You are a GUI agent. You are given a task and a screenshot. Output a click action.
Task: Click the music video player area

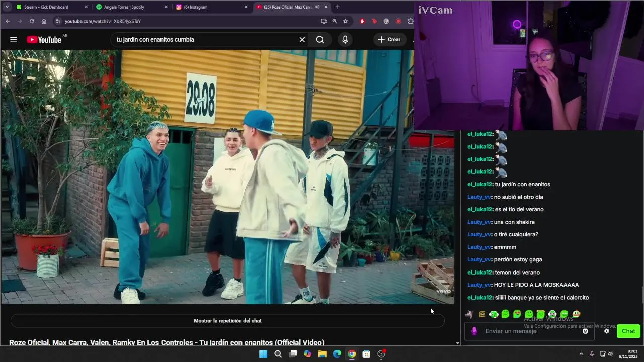(227, 177)
